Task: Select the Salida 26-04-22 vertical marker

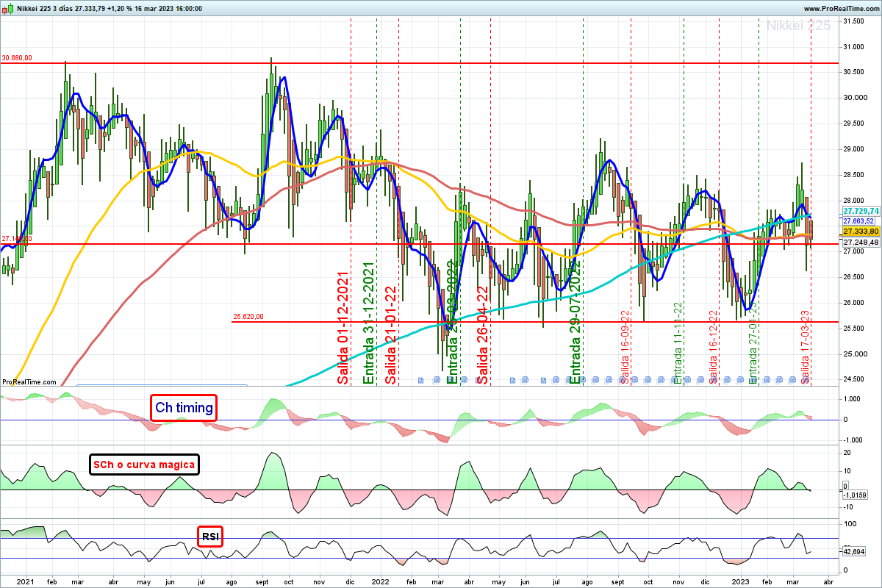Action: pyautogui.click(x=483, y=334)
